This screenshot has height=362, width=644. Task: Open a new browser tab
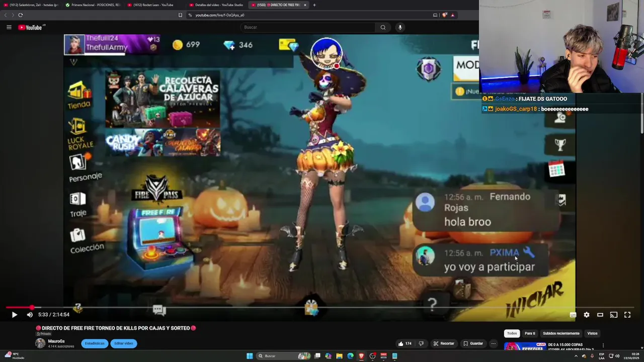[314, 5]
